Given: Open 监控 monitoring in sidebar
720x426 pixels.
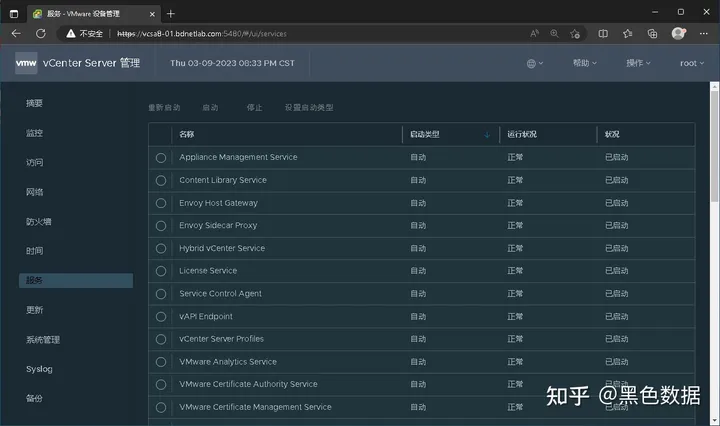Looking at the screenshot, I should [34, 133].
